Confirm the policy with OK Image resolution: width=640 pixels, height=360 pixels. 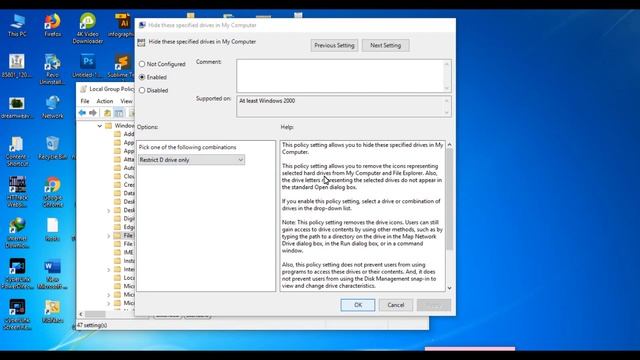coord(358,305)
